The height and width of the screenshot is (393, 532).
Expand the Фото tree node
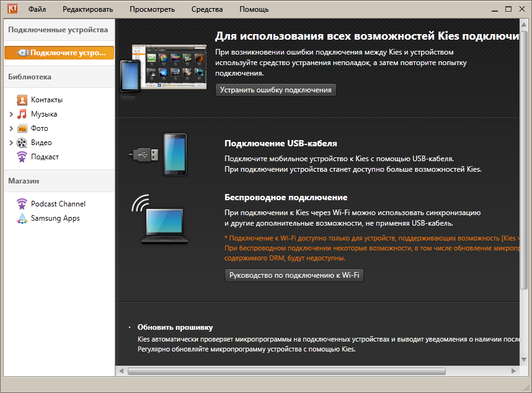click(11, 128)
